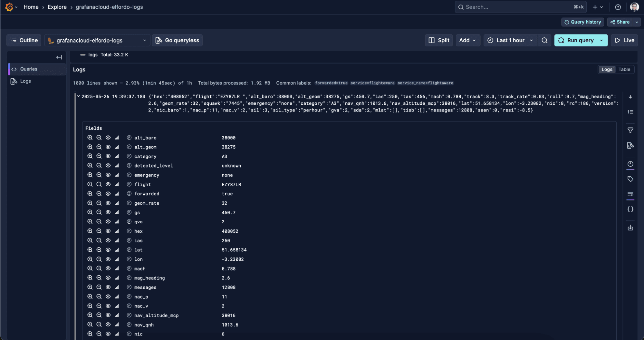The image size is (644, 340).
Task: Click the download logs icon in right sidebar
Action: pos(630,228)
